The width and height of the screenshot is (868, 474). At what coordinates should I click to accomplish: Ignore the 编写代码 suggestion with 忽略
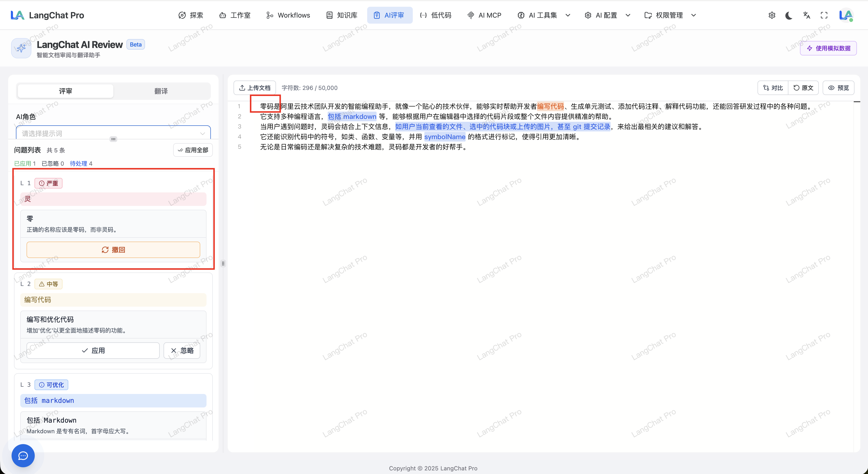tap(182, 351)
